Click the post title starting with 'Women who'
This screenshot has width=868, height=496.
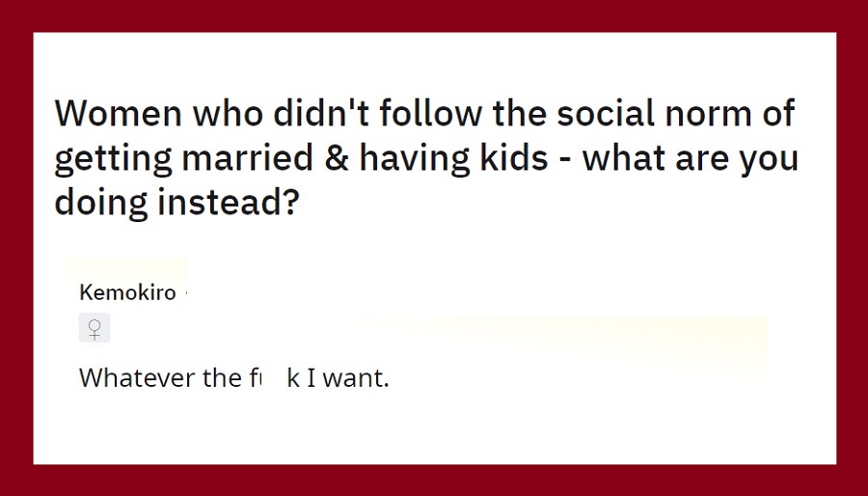(425, 157)
